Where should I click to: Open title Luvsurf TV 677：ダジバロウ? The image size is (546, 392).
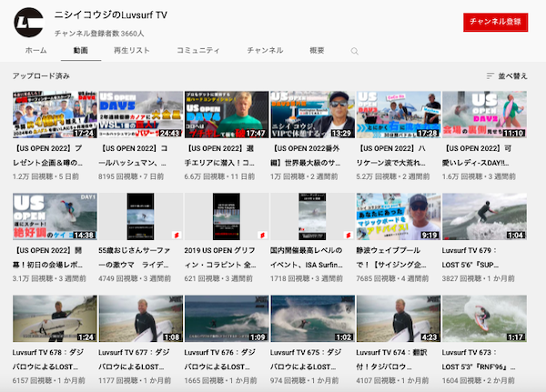(134, 359)
